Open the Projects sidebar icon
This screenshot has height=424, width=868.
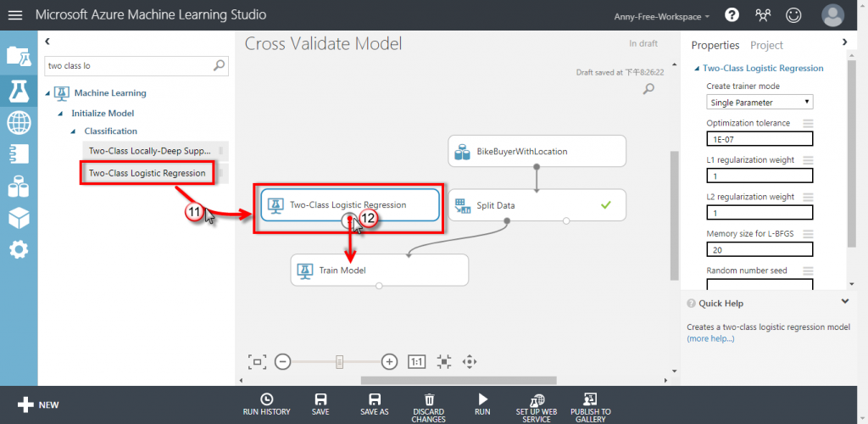point(19,56)
